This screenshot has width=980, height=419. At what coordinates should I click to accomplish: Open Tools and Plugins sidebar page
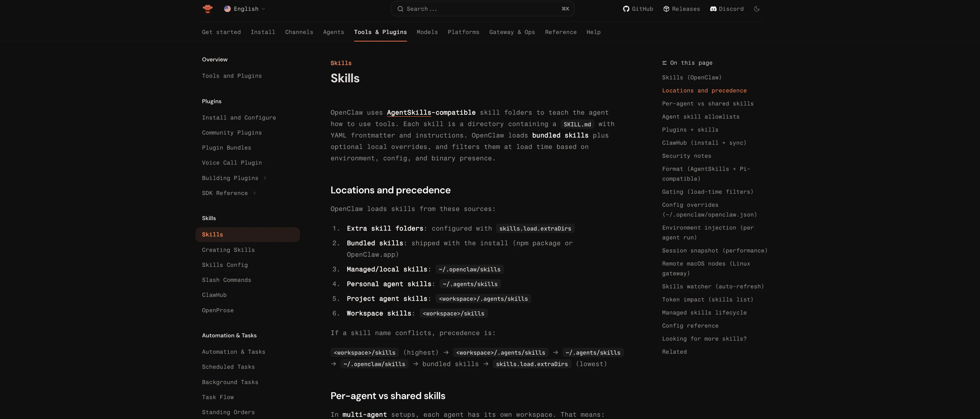(x=232, y=76)
